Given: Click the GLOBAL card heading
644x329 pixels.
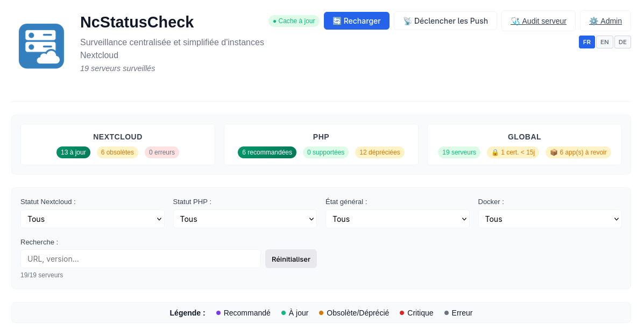Looking at the screenshot, I should (x=525, y=137).
